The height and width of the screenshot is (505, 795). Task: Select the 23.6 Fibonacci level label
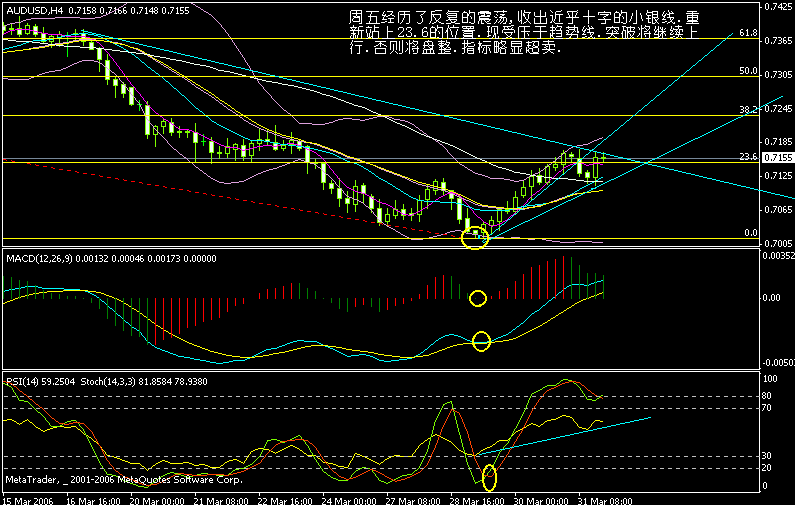[x=745, y=156]
